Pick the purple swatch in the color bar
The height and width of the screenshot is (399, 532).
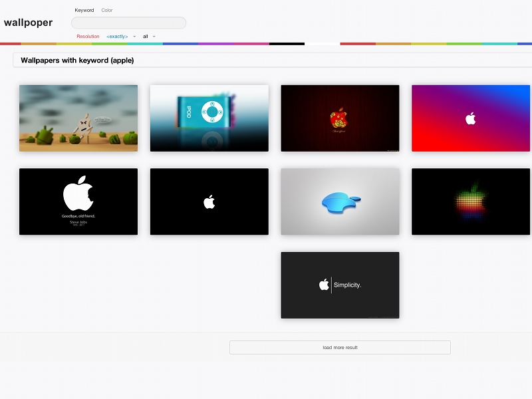pyautogui.click(x=215, y=44)
